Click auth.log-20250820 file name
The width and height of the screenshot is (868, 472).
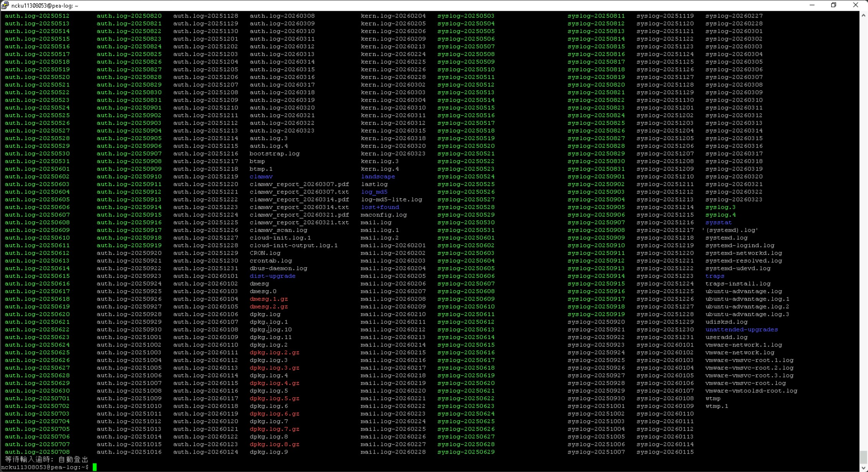129,16
